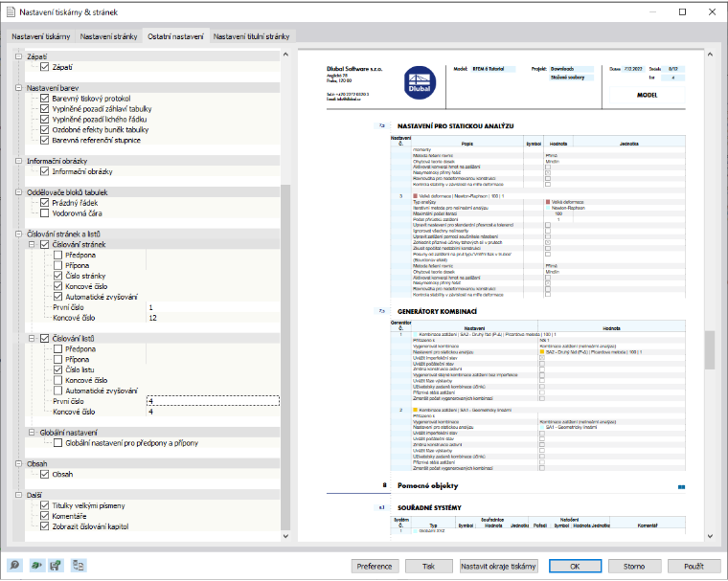The height and width of the screenshot is (581, 728).
Task: Confirm with the OK button
Action: point(575,566)
